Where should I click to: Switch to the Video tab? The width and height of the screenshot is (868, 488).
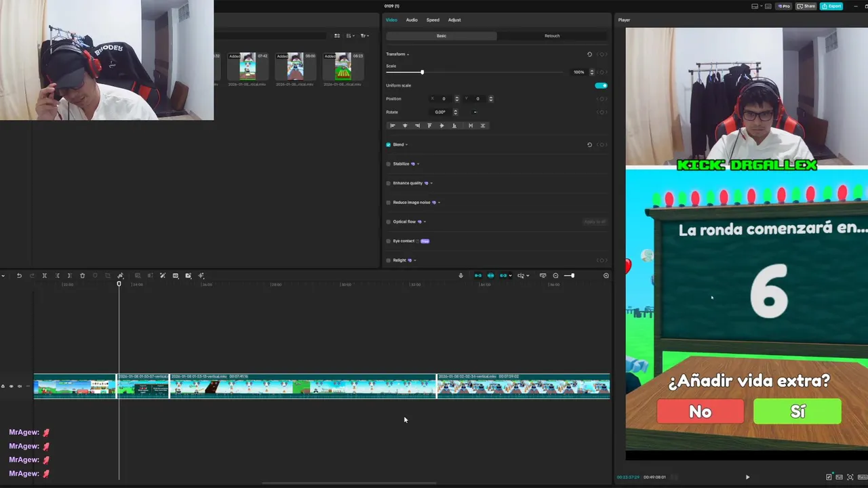391,20
